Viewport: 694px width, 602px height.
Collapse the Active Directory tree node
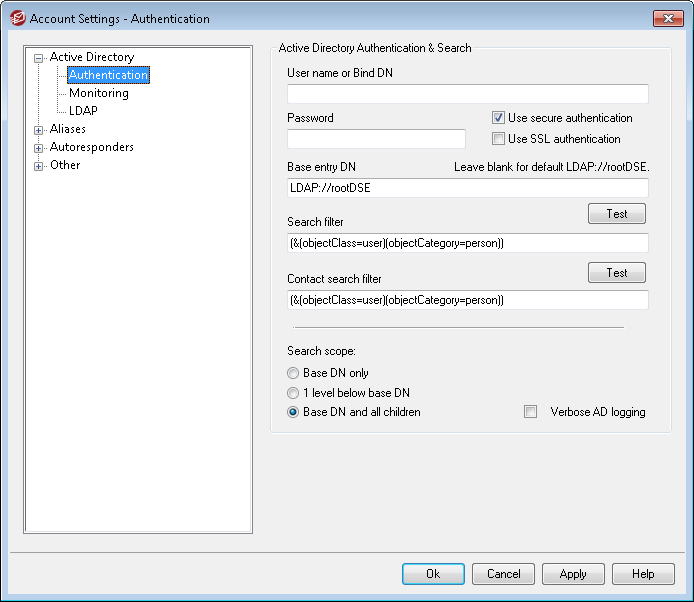coord(39,58)
